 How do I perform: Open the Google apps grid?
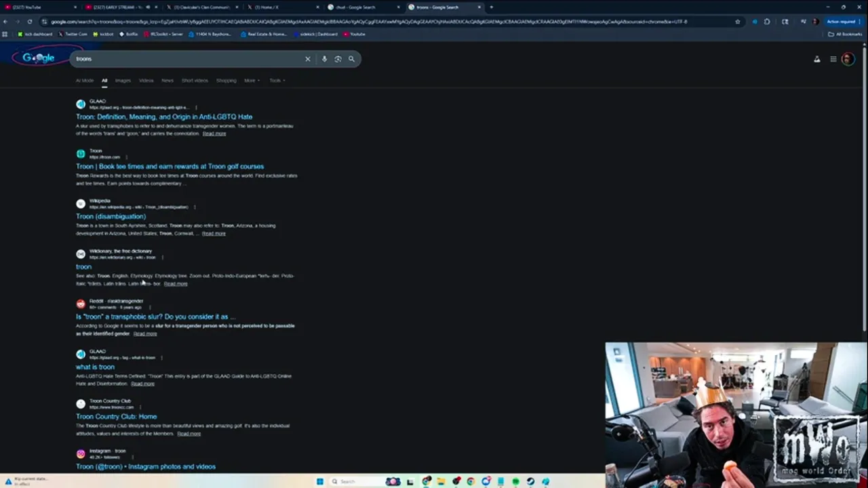pos(833,59)
